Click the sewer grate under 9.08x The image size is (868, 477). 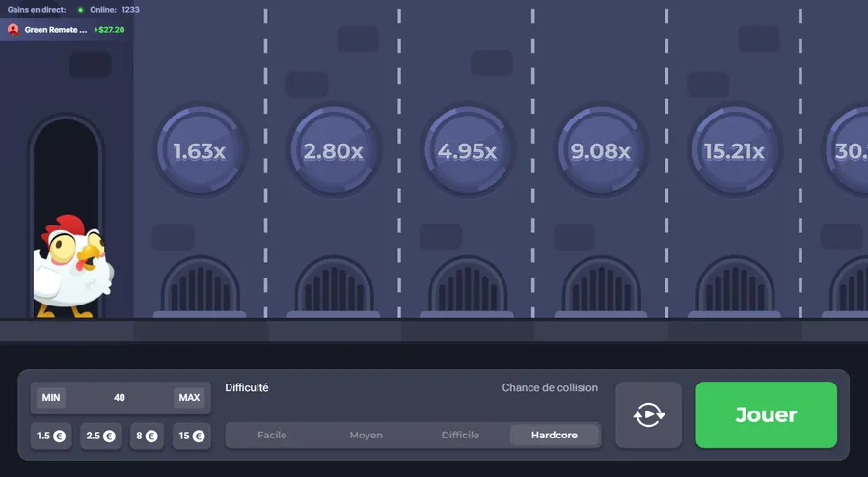601,286
